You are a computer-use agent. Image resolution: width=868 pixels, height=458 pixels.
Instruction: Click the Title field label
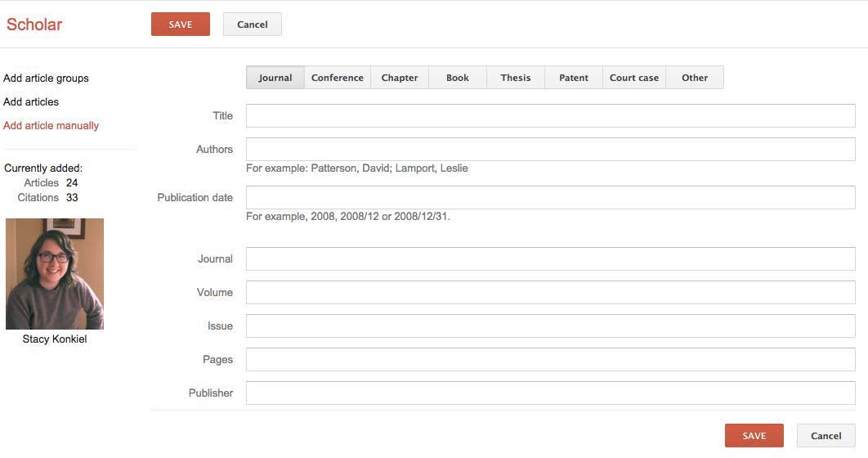[x=222, y=116]
